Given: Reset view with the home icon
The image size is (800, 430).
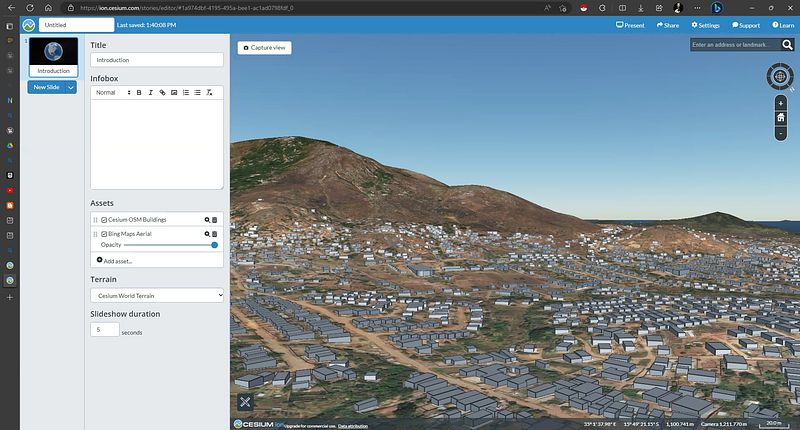Looking at the screenshot, I should tap(780, 118).
